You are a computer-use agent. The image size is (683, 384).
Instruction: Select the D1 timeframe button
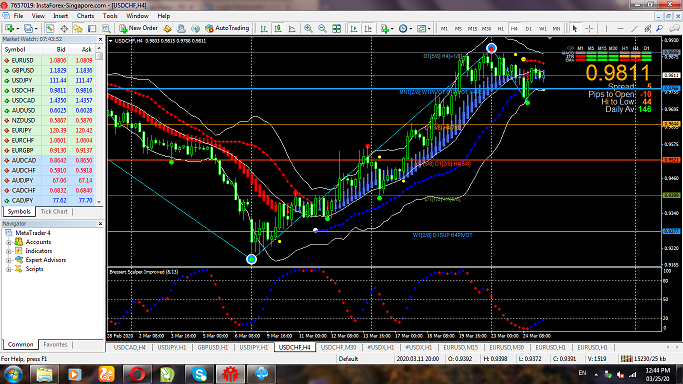pos(528,28)
